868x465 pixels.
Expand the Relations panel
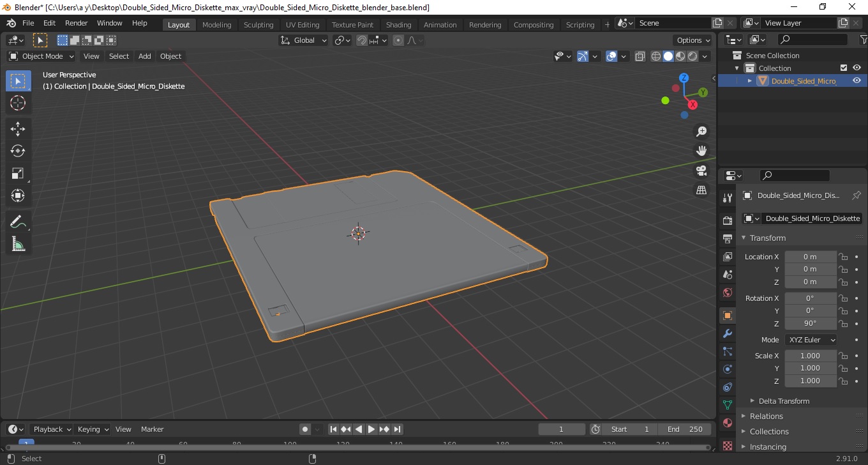click(766, 416)
